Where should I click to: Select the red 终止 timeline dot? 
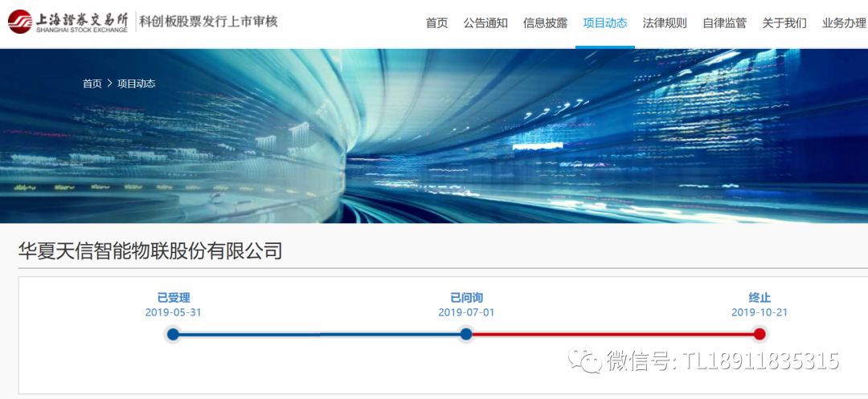(759, 334)
